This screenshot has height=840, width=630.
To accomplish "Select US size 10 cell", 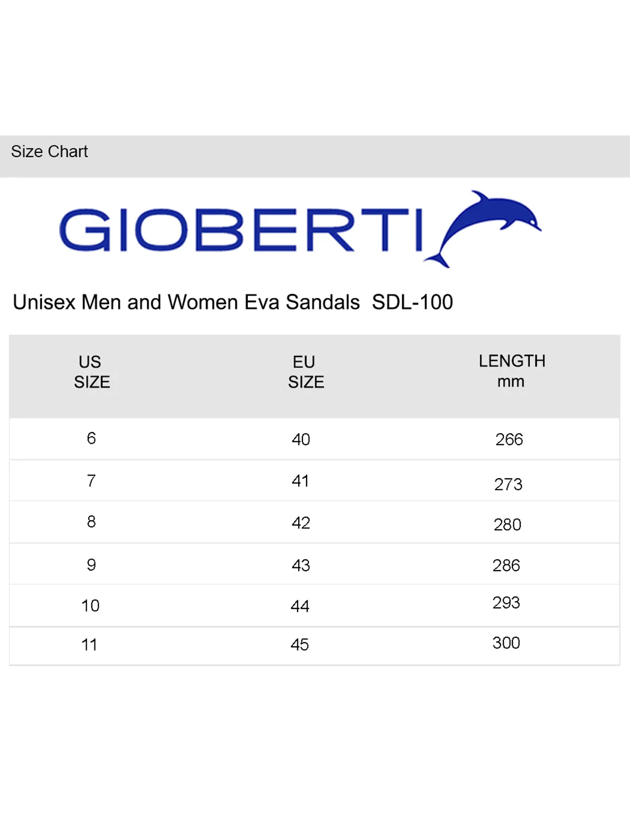I will (x=90, y=606).
